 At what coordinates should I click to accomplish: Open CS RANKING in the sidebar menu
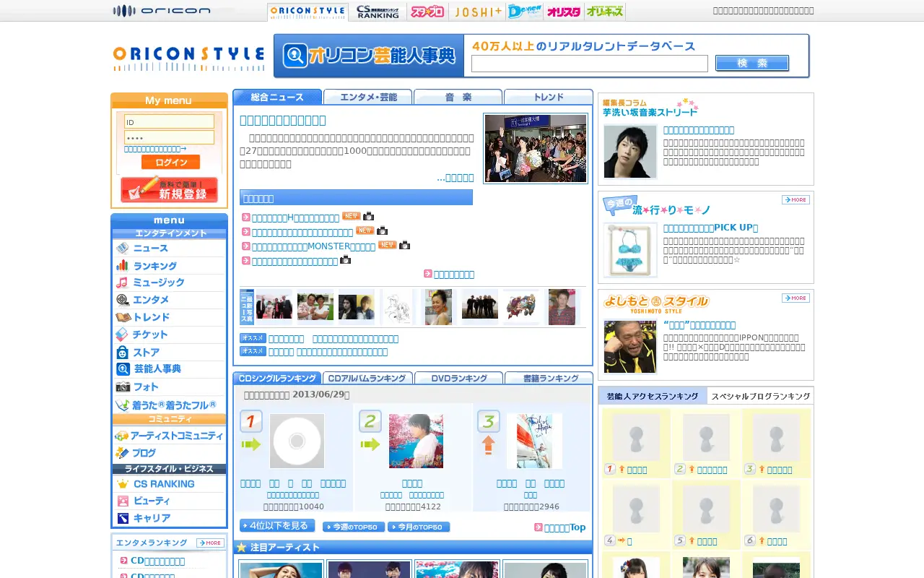[x=169, y=483]
